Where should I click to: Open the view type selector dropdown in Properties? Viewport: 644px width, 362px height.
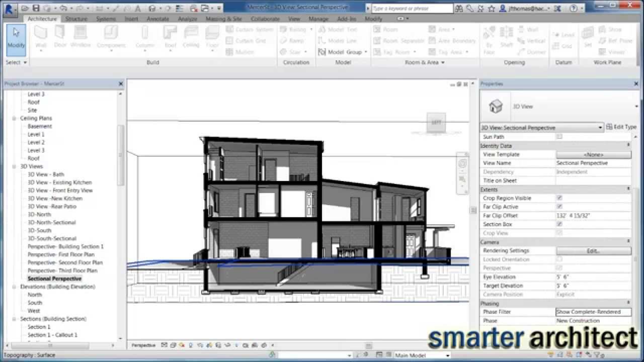[x=600, y=127]
